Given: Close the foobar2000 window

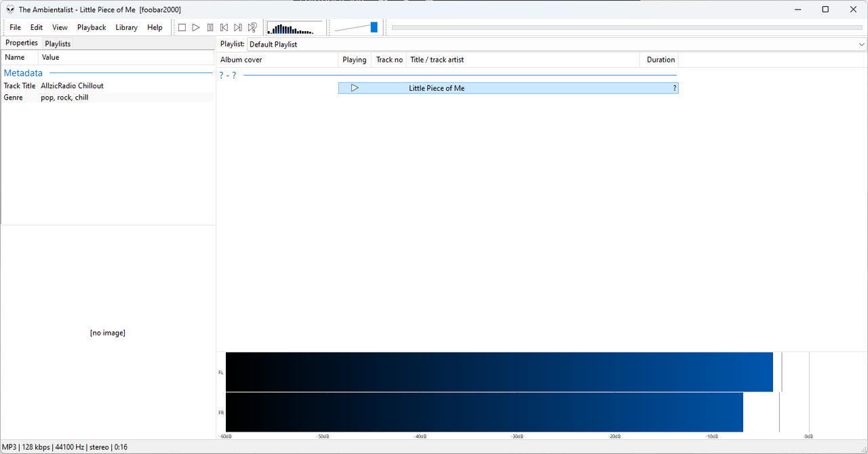Looking at the screenshot, I should click(854, 9).
